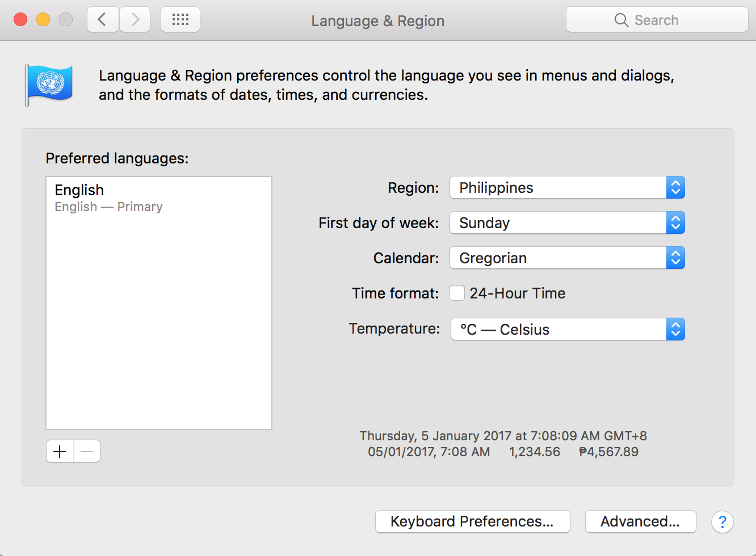
Task: Click the 'Language & Region' window title
Action: (378, 21)
